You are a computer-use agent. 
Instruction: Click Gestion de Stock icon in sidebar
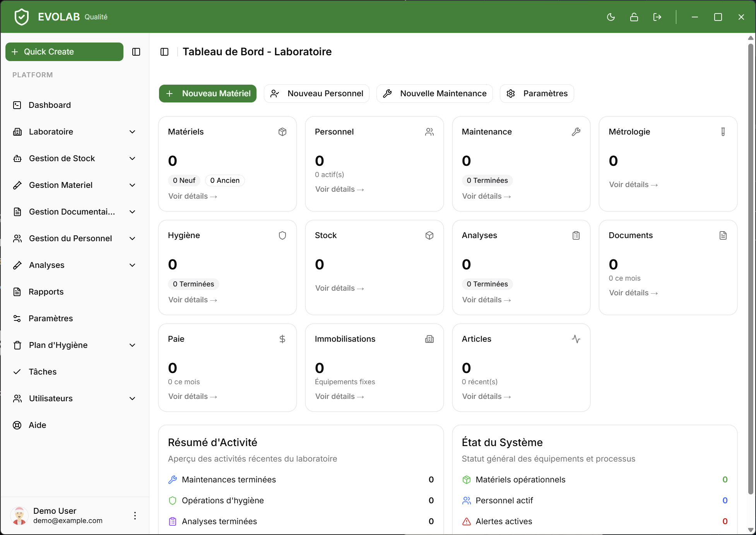click(x=17, y=158)
